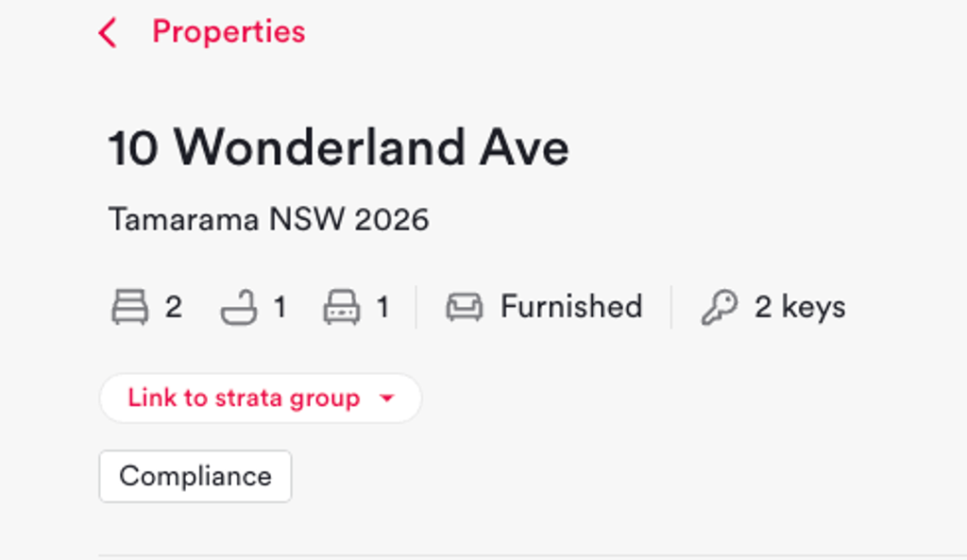
Task: Click the 2 keys label
Action: tap(800, 307)
